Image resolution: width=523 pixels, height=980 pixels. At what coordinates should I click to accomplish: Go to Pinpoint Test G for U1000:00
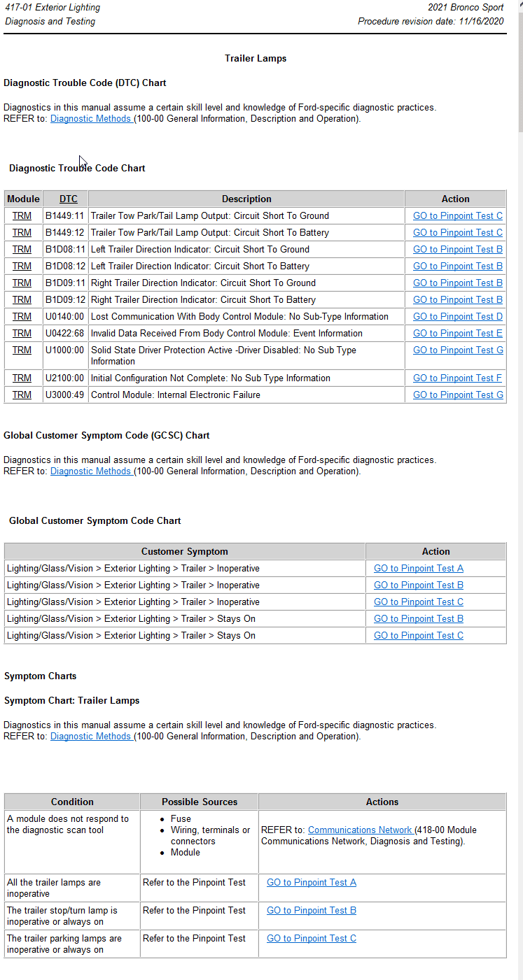tap(457, 350)
